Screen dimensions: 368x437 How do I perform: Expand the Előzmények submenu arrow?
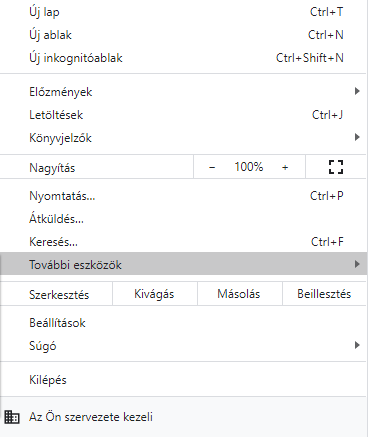[x=357, y=91]
